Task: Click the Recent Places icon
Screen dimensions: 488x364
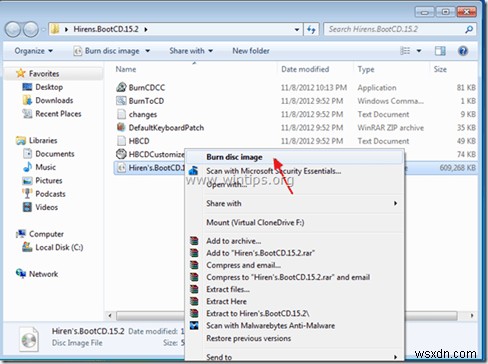Action: coord(27,114)
